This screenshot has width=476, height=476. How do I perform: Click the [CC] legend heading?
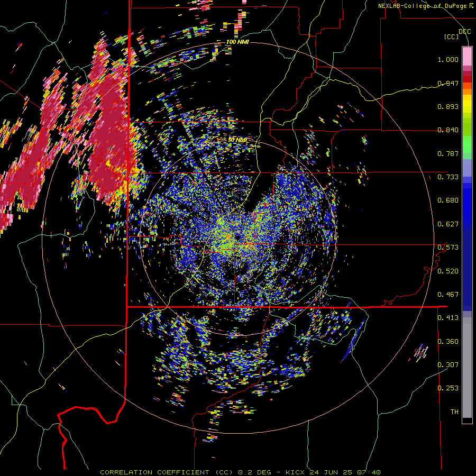[x=451, y=36]
